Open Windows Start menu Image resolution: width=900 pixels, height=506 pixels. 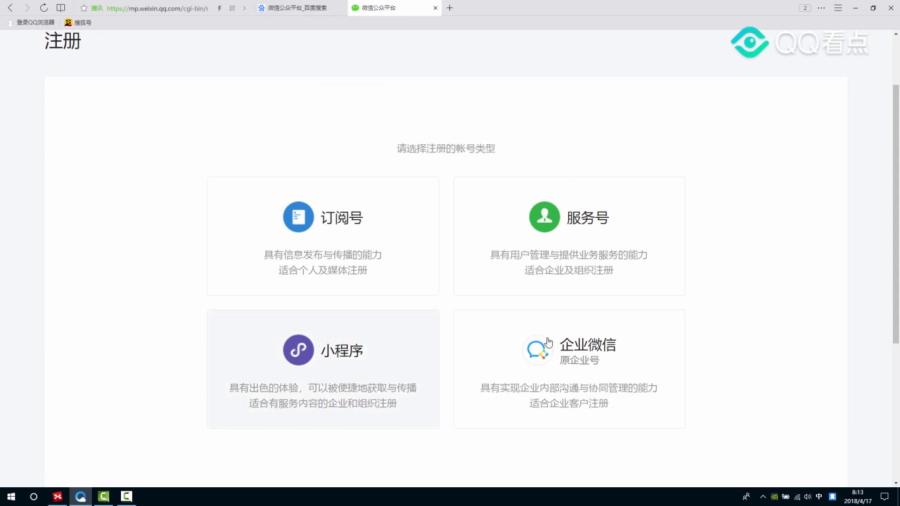click(11, 496)
